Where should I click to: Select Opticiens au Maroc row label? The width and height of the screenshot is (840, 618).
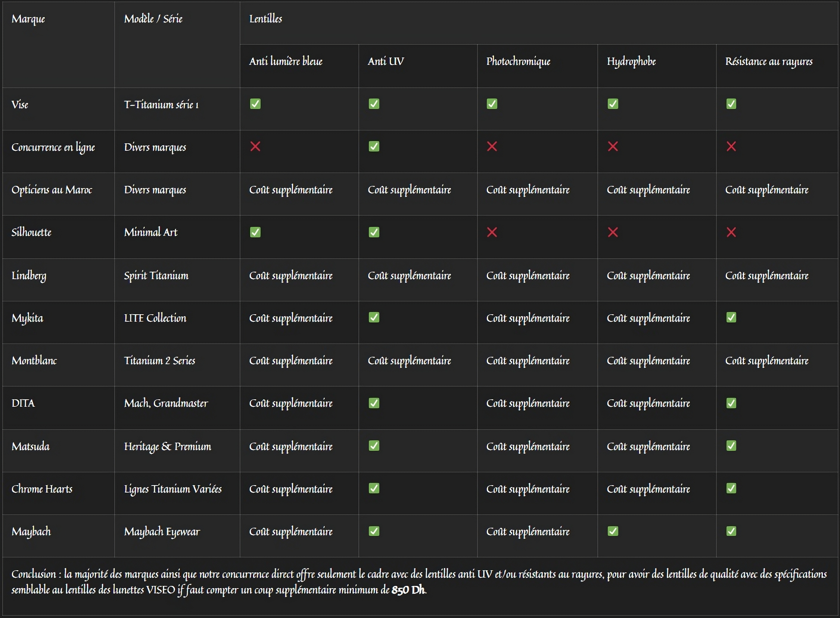click(52, 190)
